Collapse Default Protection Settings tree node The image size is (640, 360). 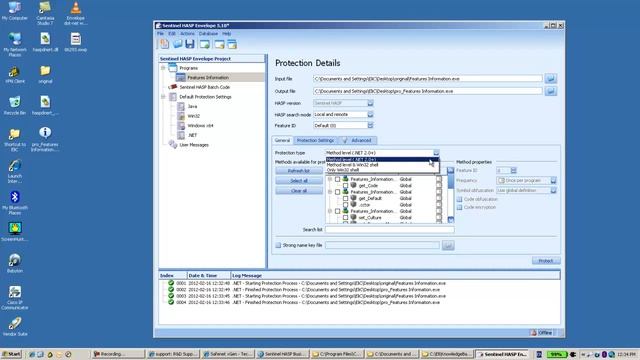pyautogui.click(x=163, y=97)
